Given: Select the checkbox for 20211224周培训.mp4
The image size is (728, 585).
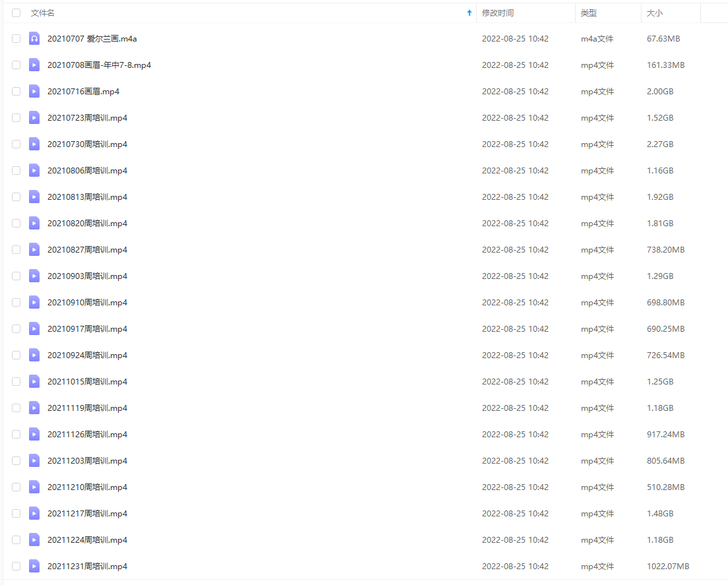Looking at the screenshot, I should pyautogui.click(x=16, y=539).
